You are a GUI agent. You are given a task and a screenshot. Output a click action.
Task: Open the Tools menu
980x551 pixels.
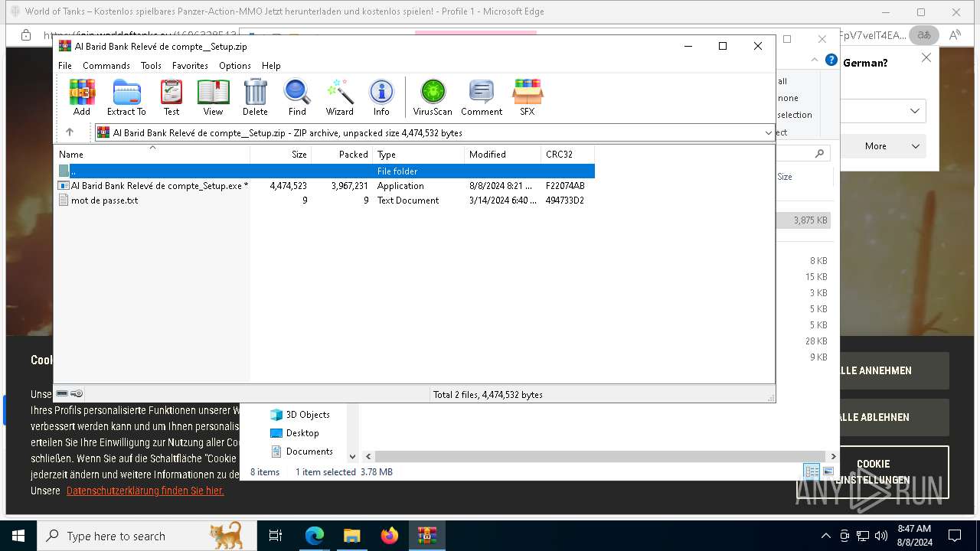(151, 66)
